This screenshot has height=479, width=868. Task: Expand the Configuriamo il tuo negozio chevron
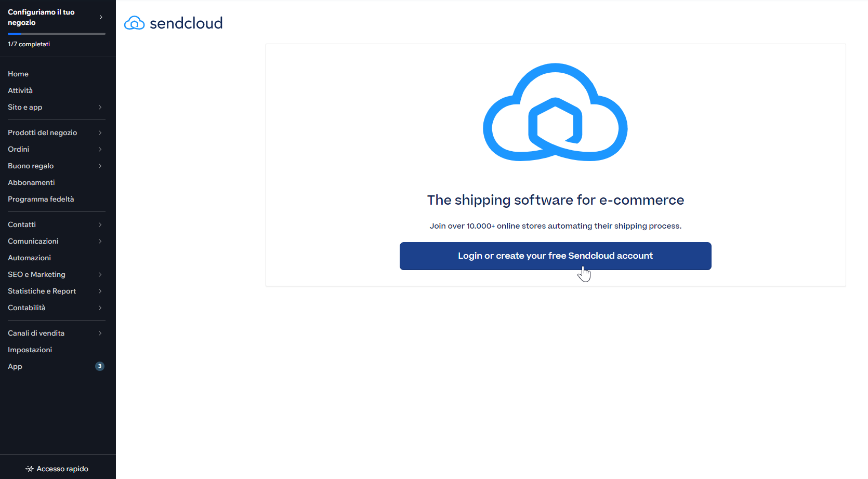pos(101,17)
